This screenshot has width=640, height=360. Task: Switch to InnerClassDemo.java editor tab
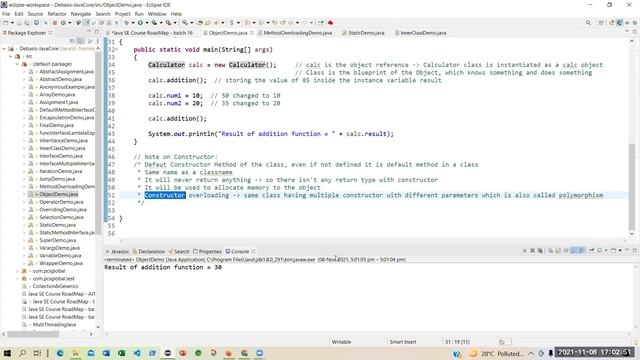423,33
